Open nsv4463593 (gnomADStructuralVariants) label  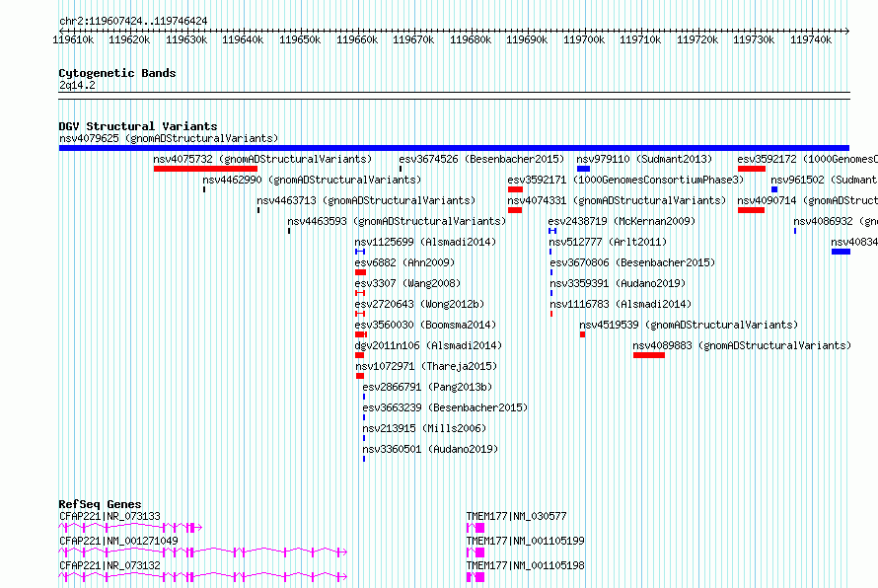tap(397, 221)
